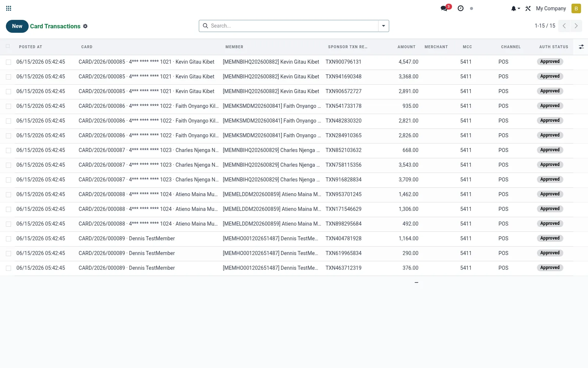Open the notifications bell dropdown

coord(515,8)
